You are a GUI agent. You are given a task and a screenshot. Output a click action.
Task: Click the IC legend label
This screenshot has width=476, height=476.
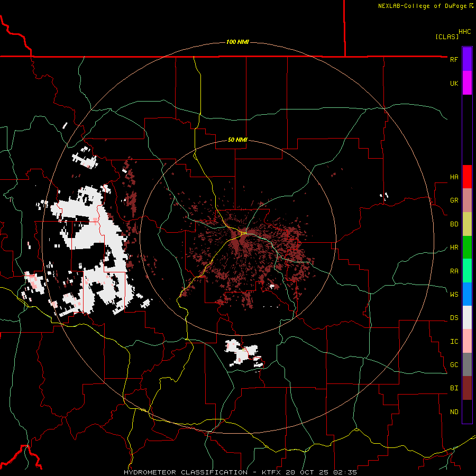click(x=454, y=342)
